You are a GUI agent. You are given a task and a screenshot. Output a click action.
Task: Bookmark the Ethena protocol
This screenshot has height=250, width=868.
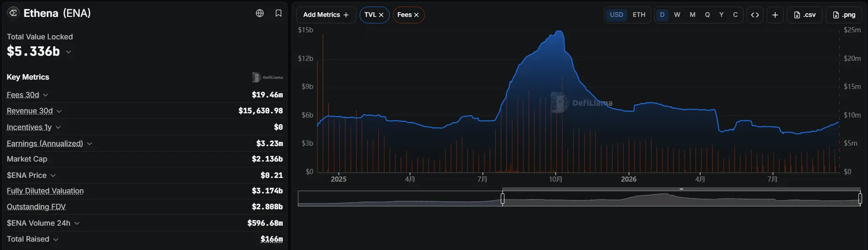click(x=279, y=13)
